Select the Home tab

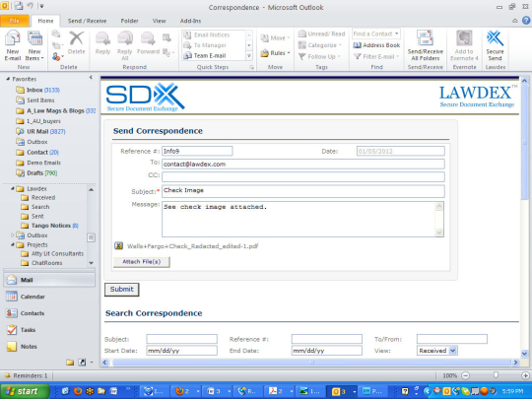[x=45, y=21]
